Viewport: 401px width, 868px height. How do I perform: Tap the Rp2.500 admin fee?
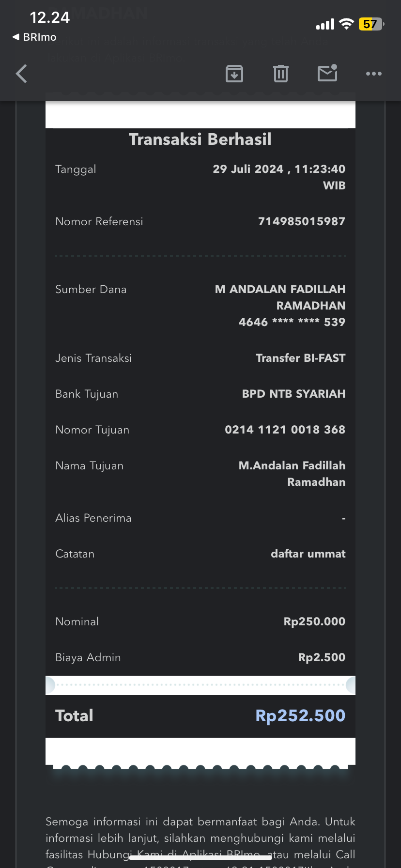coord(322,657)
